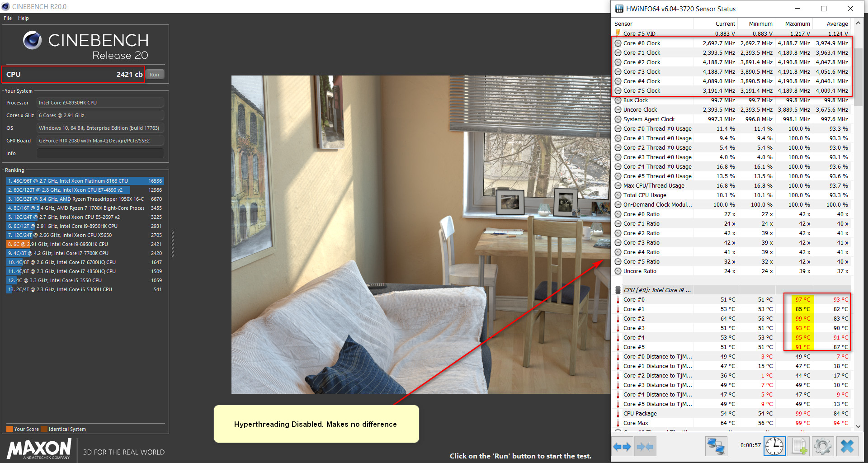
Task: Open the File menu in Cinebench
Action: (8, 18)
